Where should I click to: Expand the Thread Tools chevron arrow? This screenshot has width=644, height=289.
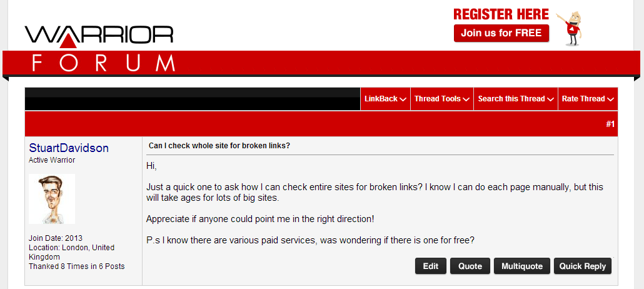point(466,99)
